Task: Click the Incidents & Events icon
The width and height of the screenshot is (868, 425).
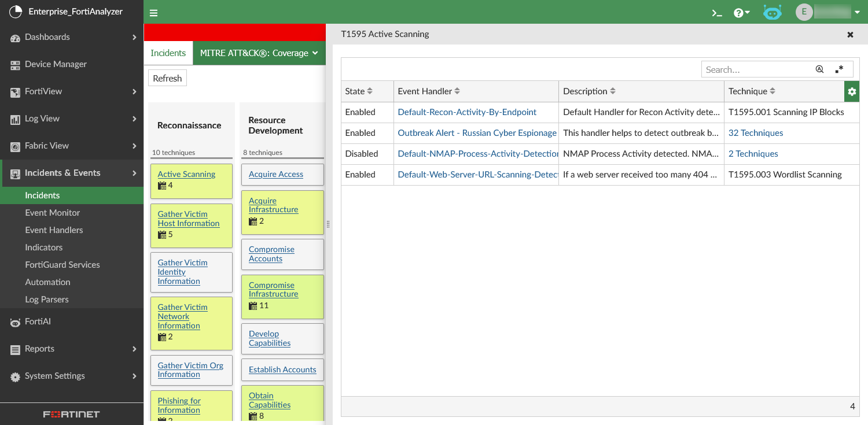Action: (x=15, y=173)
